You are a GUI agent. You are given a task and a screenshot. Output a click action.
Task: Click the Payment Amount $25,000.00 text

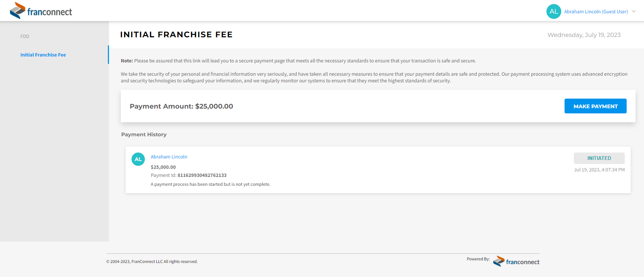pyautogui.click(x=181, y=106)
